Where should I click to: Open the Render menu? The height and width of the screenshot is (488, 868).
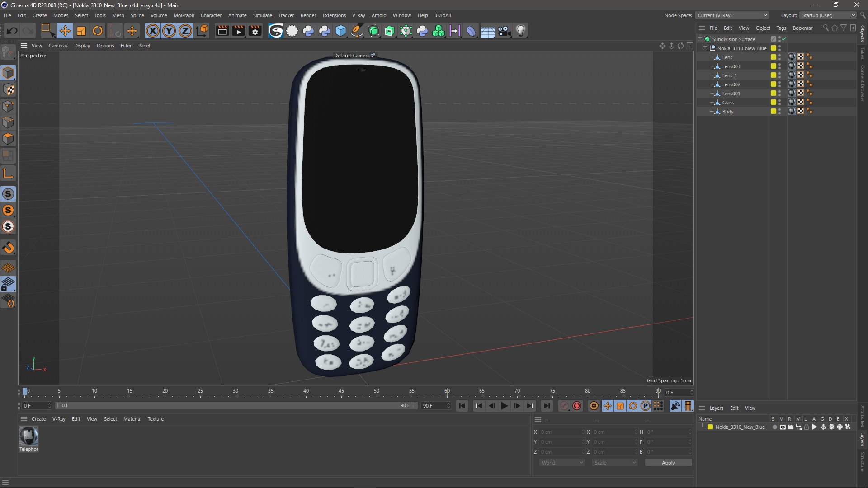[308, 15]
